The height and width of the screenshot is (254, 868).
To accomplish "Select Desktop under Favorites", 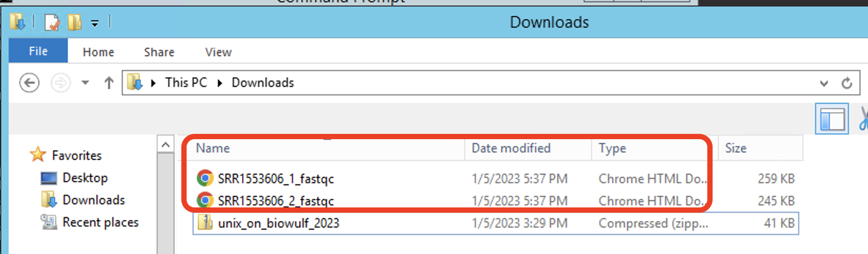I will pos(85,178).
